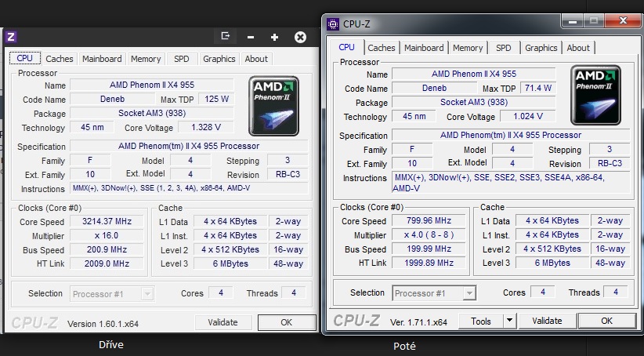The image size is (644, 356).
Task: Open Memory tab in left CPU-Z window
Action: [146, 59]
